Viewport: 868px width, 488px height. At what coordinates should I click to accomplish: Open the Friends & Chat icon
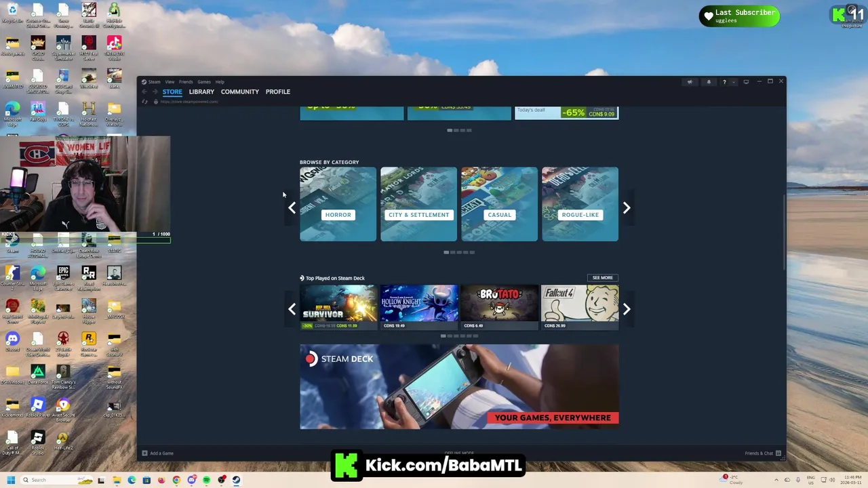point(778,453)
